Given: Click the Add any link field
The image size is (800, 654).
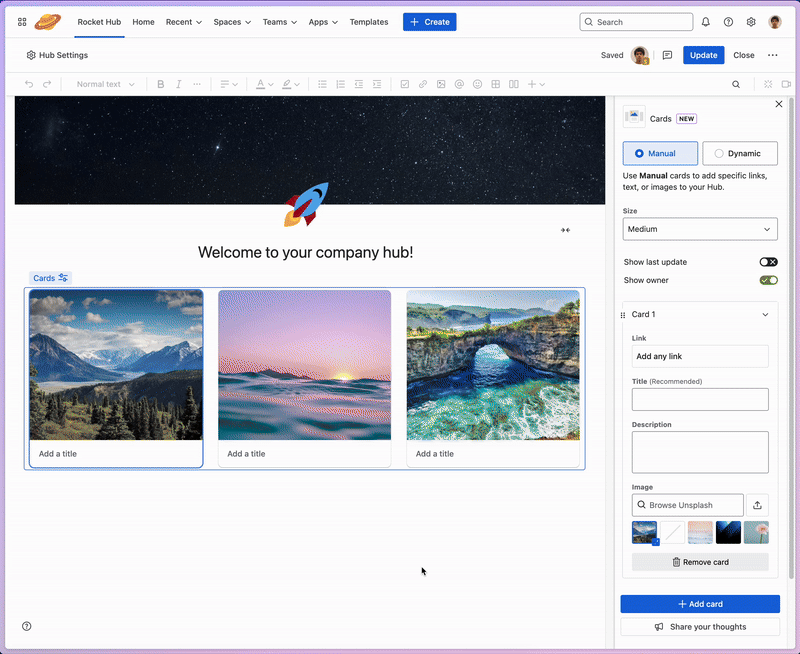Looking at the screenshot, I should point(700,357).
